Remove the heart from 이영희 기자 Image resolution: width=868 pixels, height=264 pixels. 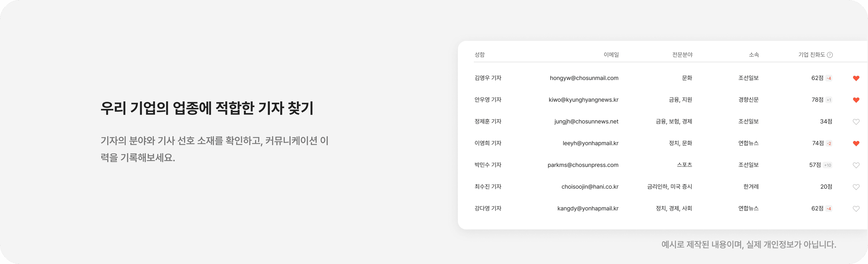pyautogui.click(x=856, y=143)
